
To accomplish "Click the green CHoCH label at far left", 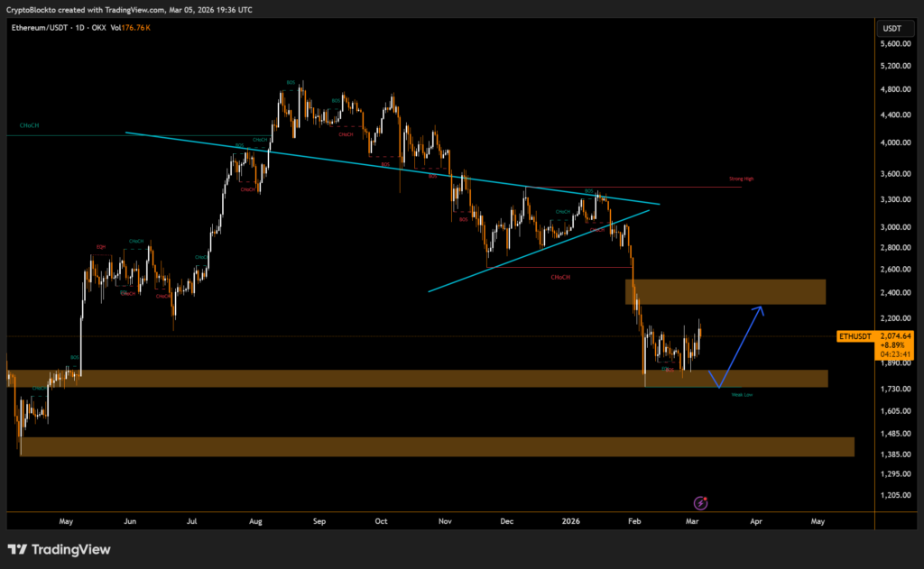I will click(29, 124).
